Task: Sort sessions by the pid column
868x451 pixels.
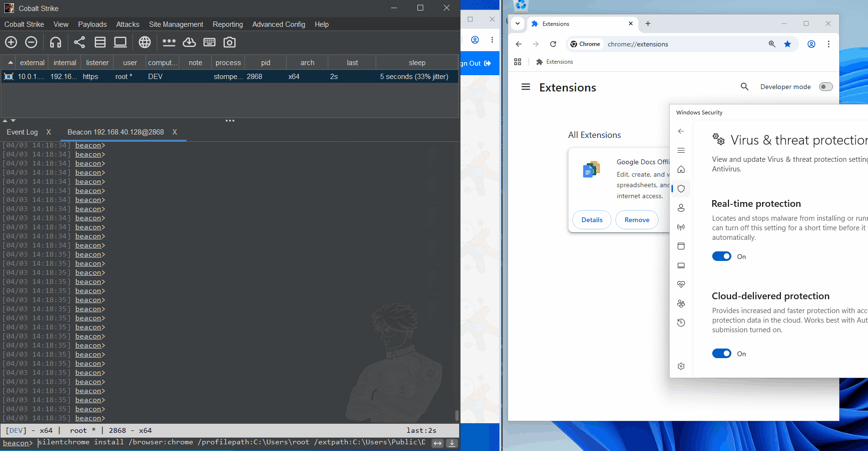Action: click(266, 63)
